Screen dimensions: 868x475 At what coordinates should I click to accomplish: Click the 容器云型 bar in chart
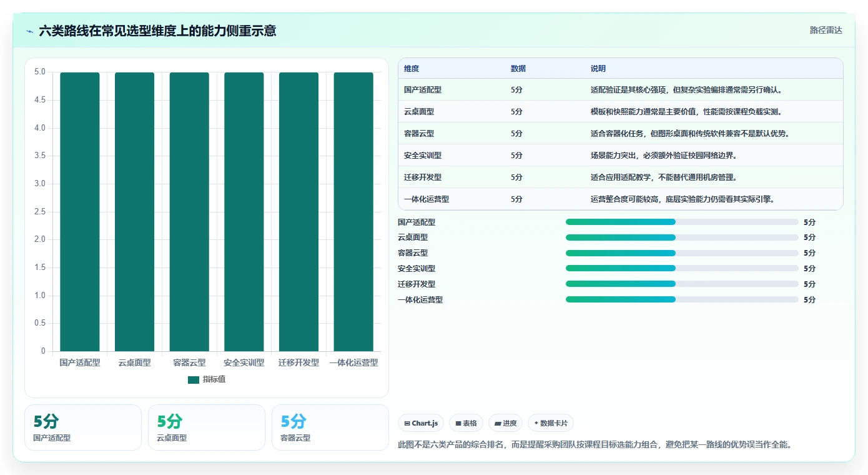(x=189, y=212)
